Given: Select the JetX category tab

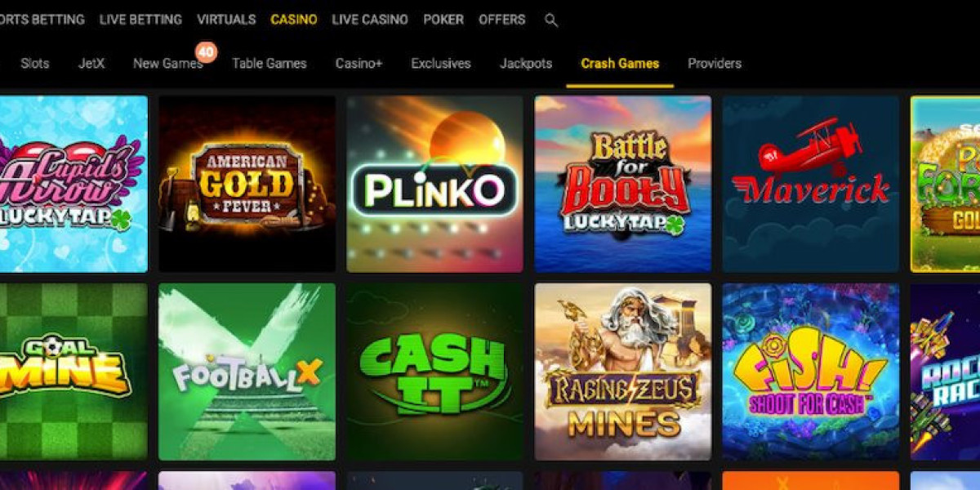Looking at the screenshot, I should point(91,63).
